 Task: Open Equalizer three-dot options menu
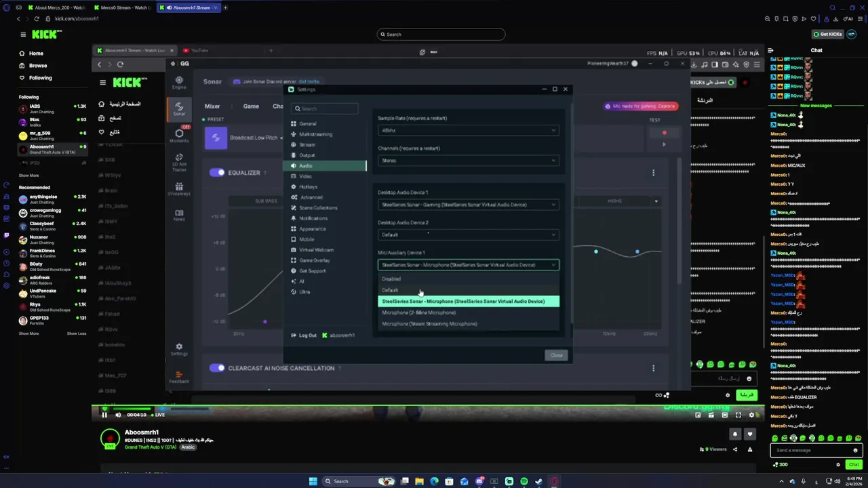[x=654, y=173]
